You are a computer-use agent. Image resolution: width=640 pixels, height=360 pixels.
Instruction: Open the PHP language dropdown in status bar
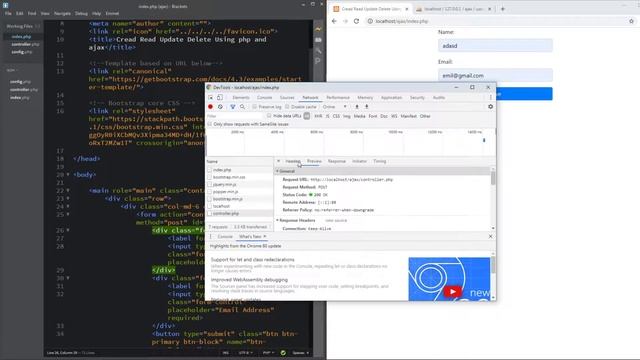click(x=268, y=353)
